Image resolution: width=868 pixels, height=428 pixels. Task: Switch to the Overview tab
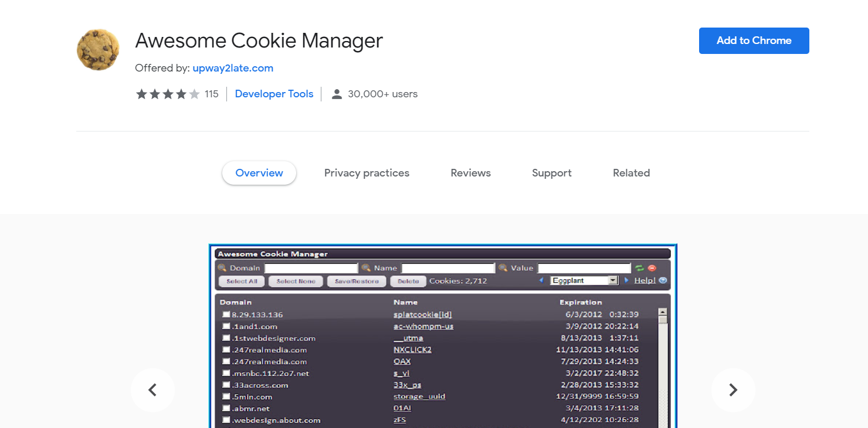coord(259,173)
